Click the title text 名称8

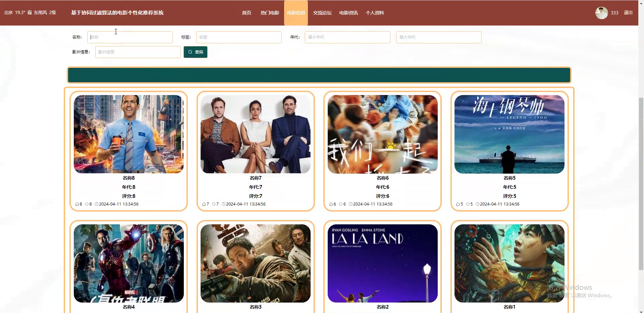point(129,178)
